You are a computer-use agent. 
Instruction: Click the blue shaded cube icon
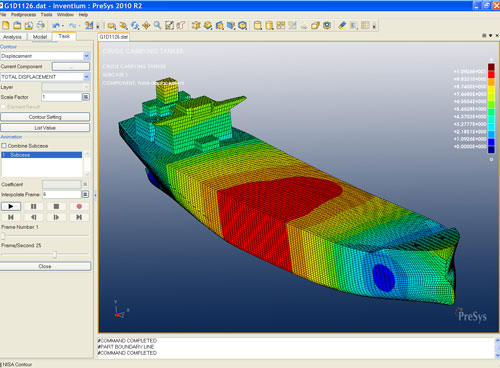tap(231, 25)
